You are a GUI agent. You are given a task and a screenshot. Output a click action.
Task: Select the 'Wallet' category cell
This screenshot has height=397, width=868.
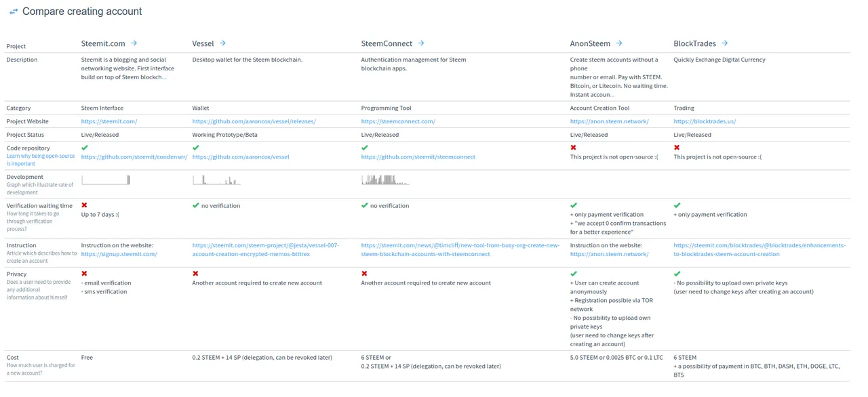click(201, 108)
